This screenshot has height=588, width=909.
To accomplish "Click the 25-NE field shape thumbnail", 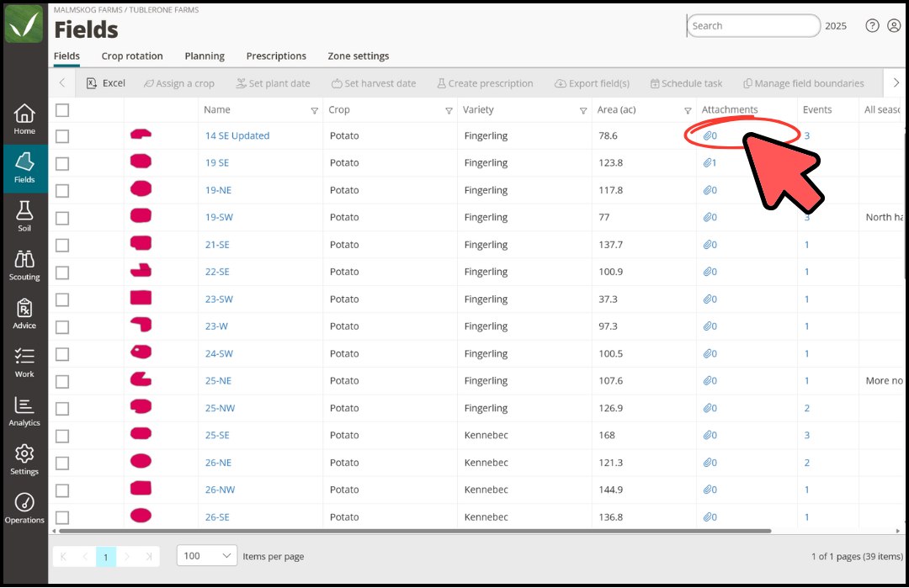I will (x=141, y=379).
